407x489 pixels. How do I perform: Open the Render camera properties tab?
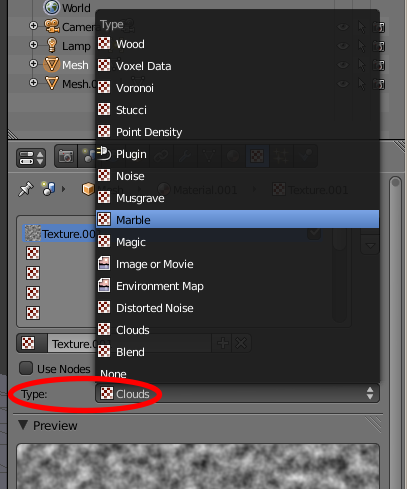pos(66,156)
